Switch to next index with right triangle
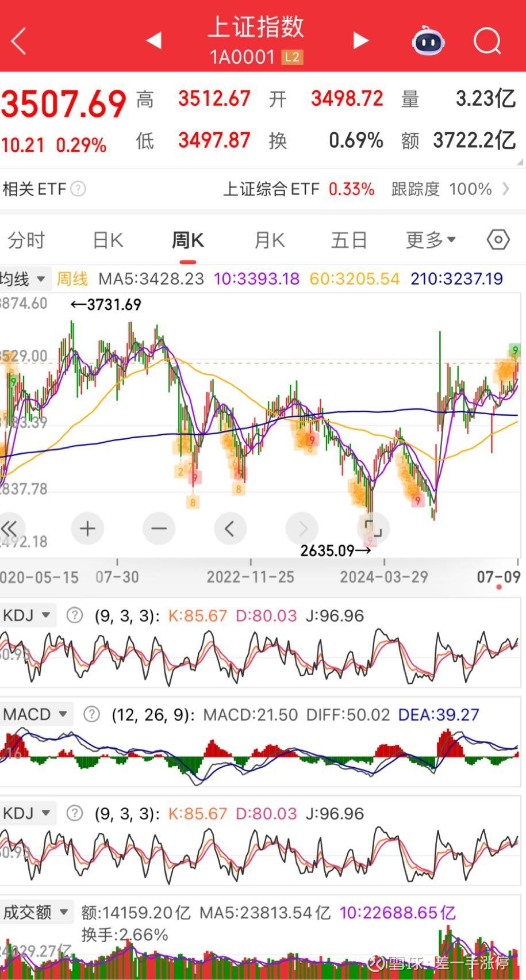Image resolution: width=526 pixels, height=980 pixels. (x=360, y=40)
